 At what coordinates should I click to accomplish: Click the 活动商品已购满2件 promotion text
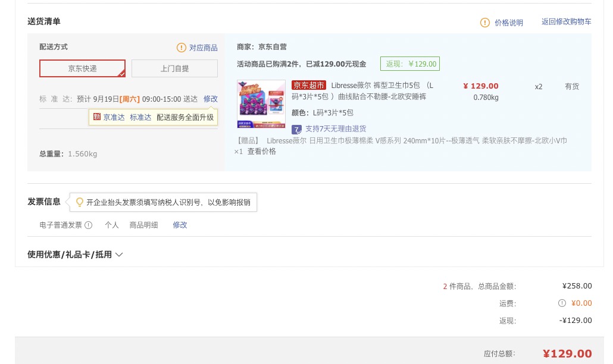301,64
